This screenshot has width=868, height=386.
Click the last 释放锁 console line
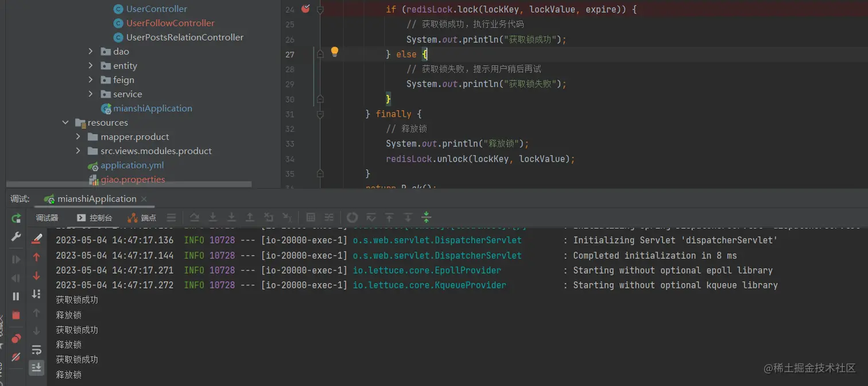point(68,375)
